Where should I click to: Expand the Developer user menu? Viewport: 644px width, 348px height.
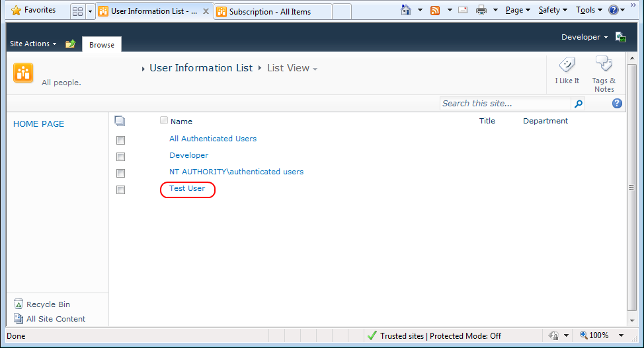(x=584, y=37)
